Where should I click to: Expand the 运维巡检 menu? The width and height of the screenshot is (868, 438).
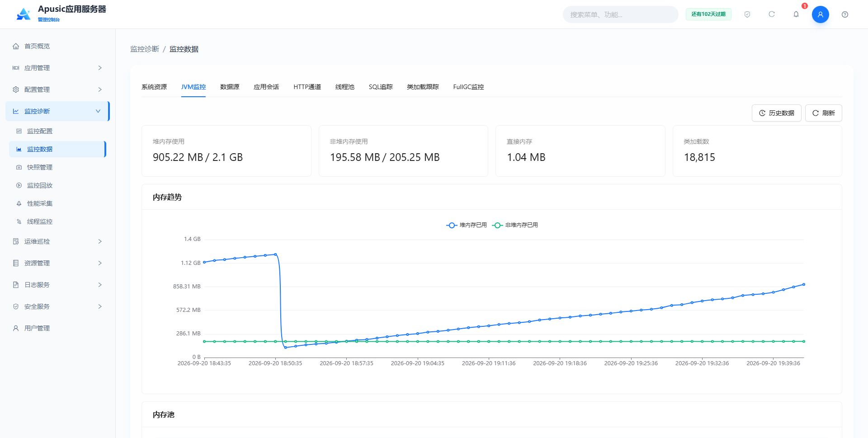click(57, 241)
